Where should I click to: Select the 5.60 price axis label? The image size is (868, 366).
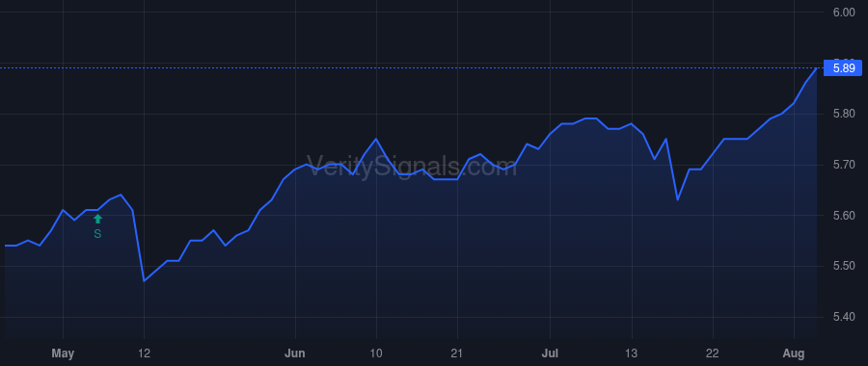(x=844, y=216)
